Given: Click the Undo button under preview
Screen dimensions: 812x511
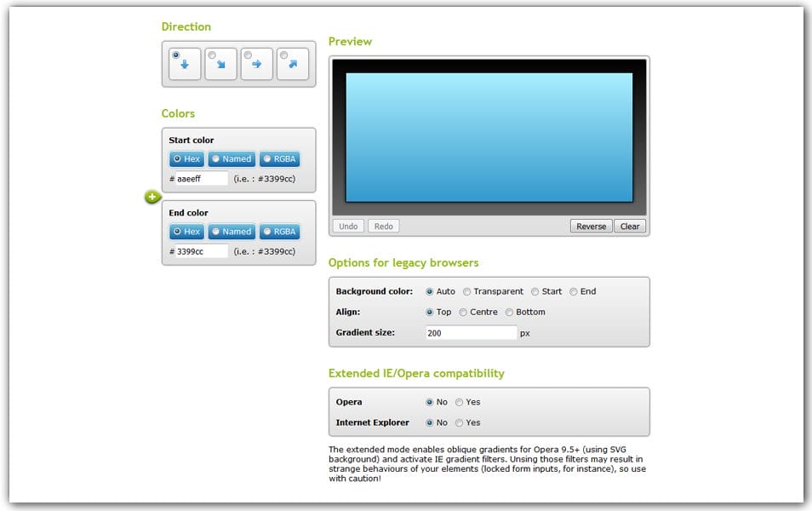Looking at the screenshot, I should coord(348,227).
